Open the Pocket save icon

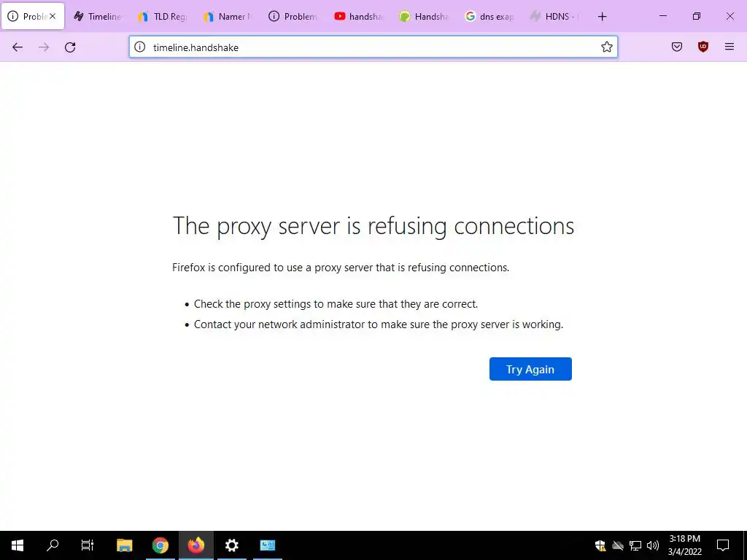pos(677,47)
